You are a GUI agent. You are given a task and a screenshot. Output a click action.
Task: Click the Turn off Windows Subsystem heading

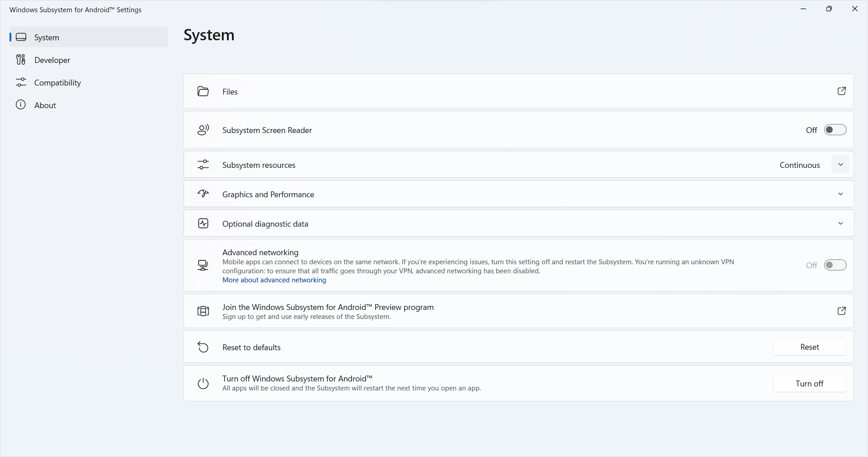[x=297, y=379]
